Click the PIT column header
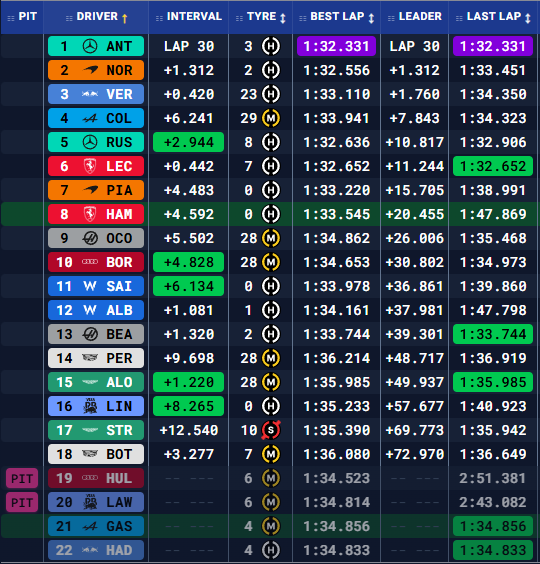The height and width of the screenshot is (564, 540). point(22,17)
